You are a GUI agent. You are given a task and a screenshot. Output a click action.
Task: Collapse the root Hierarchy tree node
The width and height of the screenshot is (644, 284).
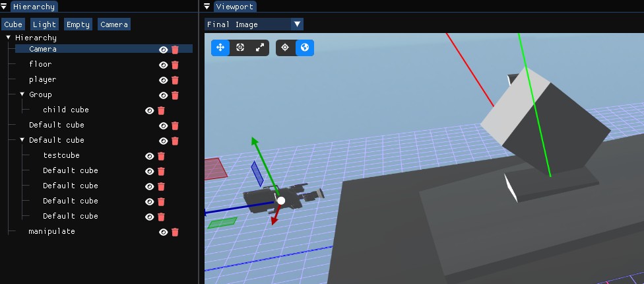[x=9, y=38]
